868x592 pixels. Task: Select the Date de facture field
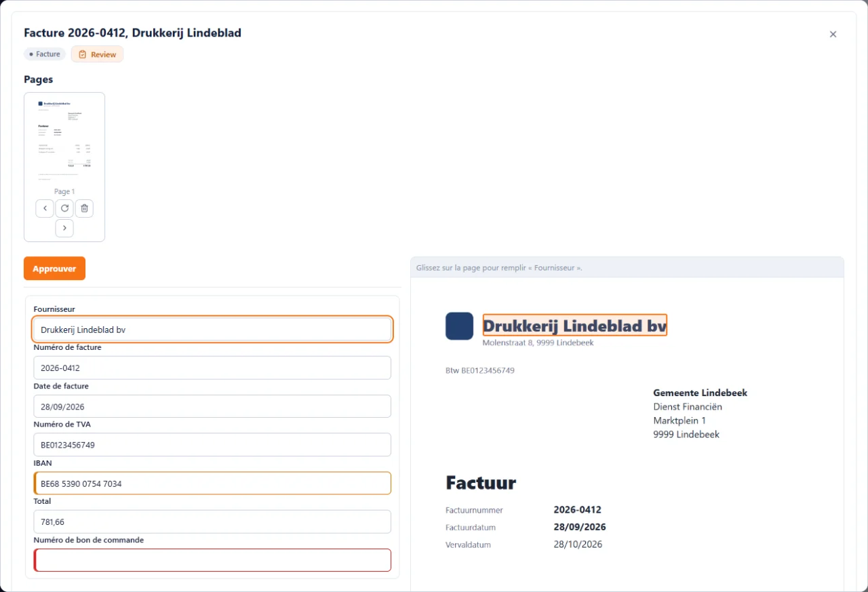click(x=212, y=407)
